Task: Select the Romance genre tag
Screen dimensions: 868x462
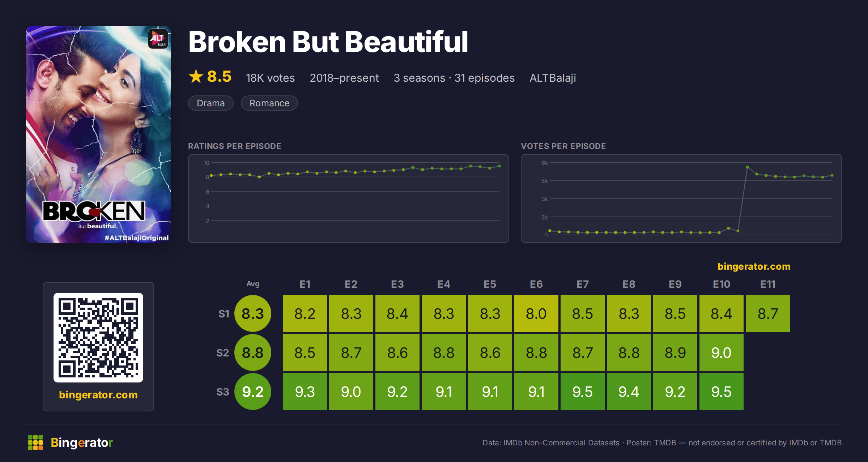Action: [269, 103]
